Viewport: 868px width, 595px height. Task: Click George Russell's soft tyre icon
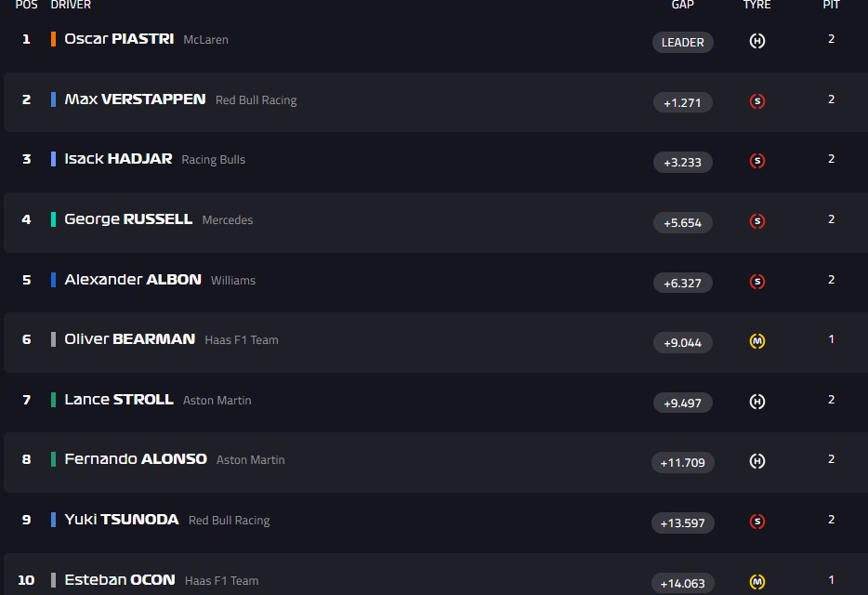point(756,221)
